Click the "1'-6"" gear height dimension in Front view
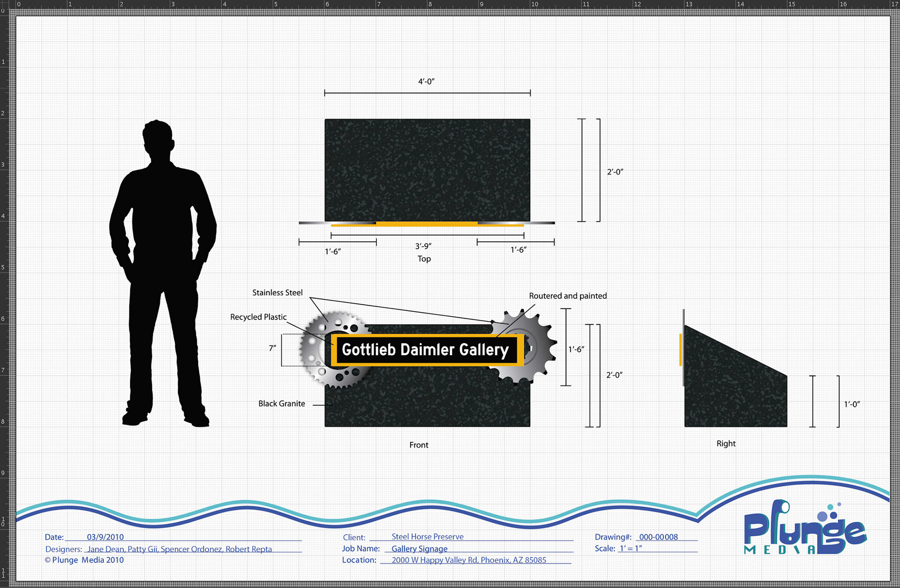Image resolution: width=900 pixels, height=588 pixels. pyautogui.click(x=576, y=349)
